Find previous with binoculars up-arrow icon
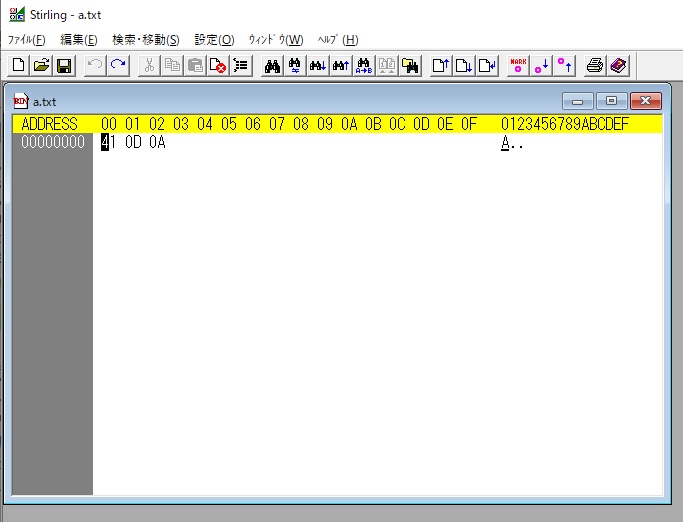The image size is (683, 522). (341, 66)
